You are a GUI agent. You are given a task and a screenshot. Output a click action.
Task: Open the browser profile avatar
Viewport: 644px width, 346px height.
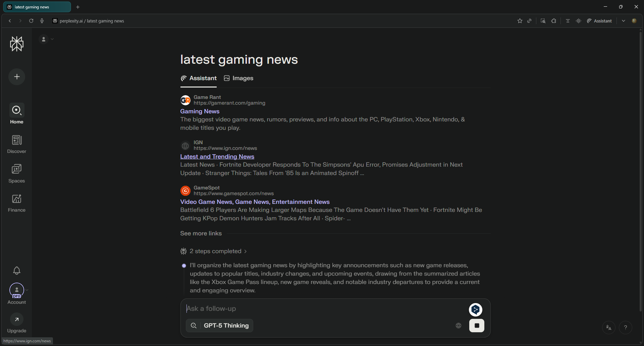point(634,21)
